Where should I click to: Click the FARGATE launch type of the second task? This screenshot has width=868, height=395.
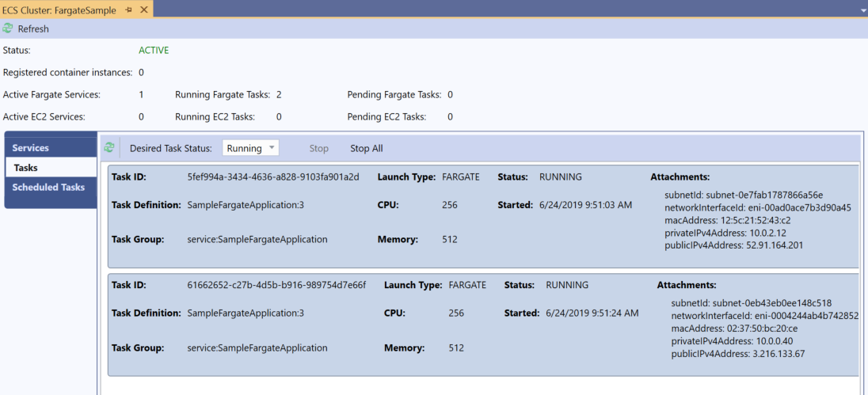pos(468,285)
